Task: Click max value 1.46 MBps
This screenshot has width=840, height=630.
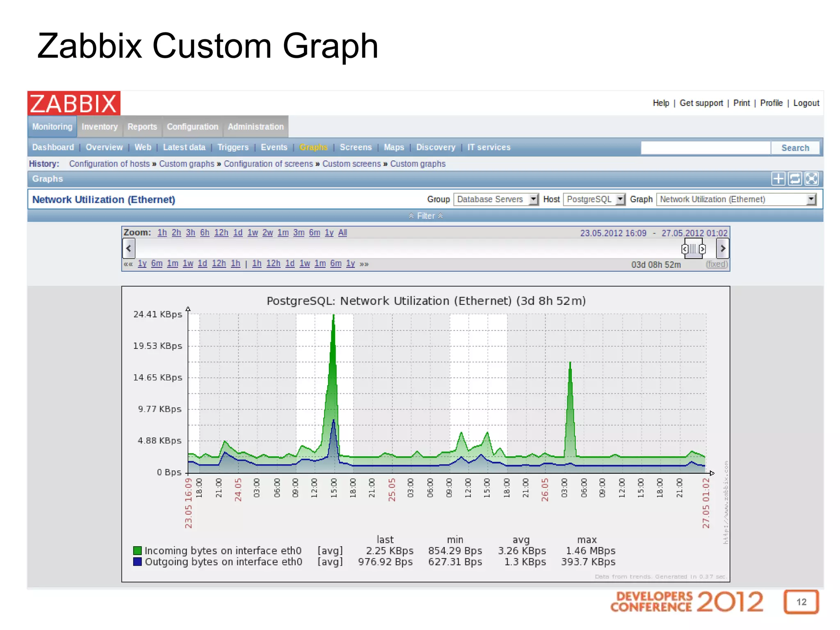Action: (x=591, y=550)
